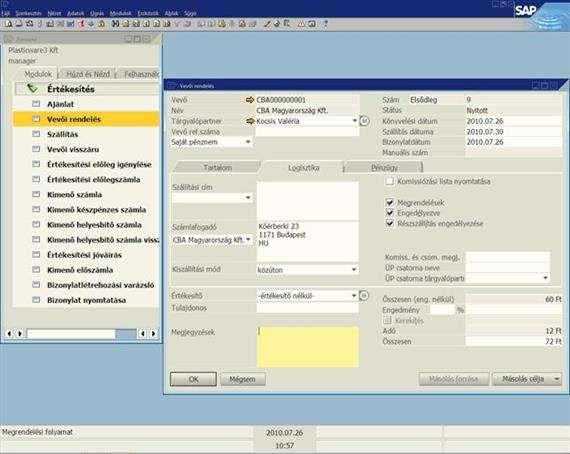Open the Tárgyalópartner dropdown arrow
570x454 pixels.
pyautogui.click(x=355, y=121)
